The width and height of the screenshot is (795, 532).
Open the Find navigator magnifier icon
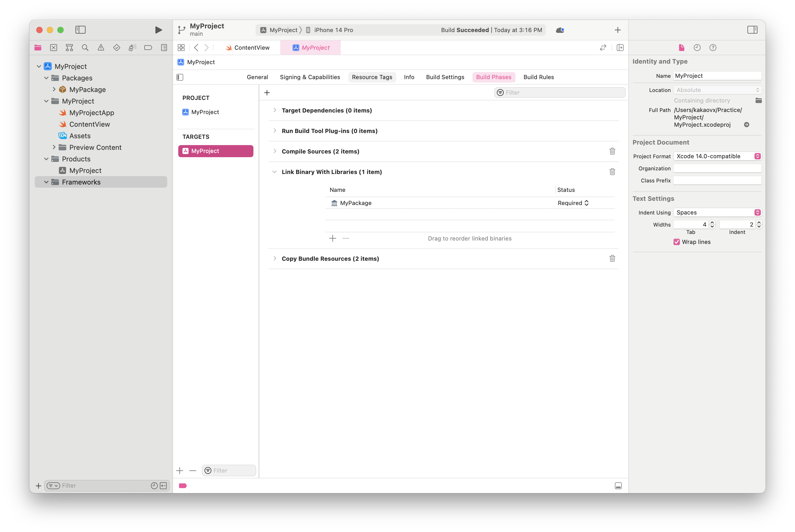[x=85, y=48]
